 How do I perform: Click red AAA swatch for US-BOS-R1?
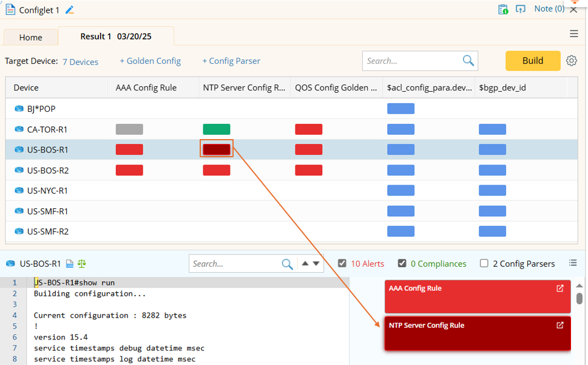(129, 149)
